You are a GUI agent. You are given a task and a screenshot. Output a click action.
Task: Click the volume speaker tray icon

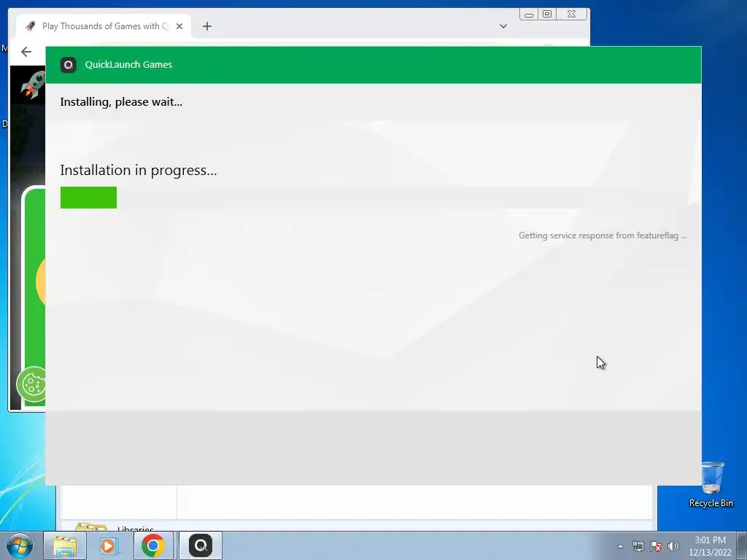point(673,546)
